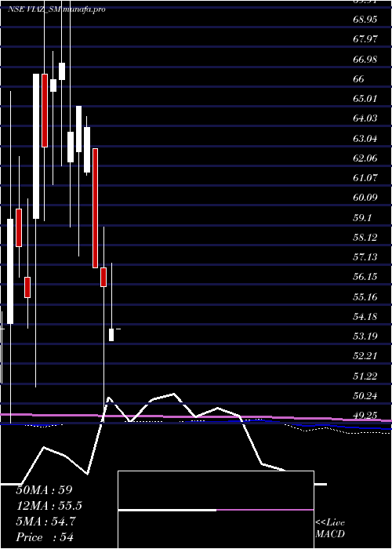Click the 12MA : 55.5 reading
The height and width of the screenshot is (549, 392).
49,506
